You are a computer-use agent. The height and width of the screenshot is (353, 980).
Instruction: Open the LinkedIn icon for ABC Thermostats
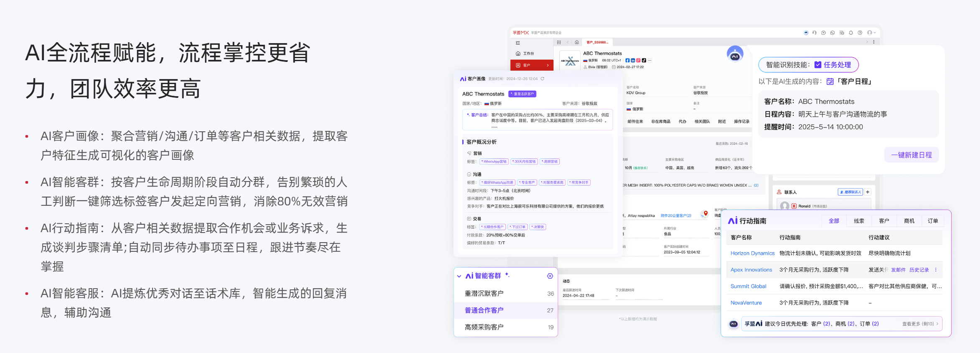click(633, 60)
